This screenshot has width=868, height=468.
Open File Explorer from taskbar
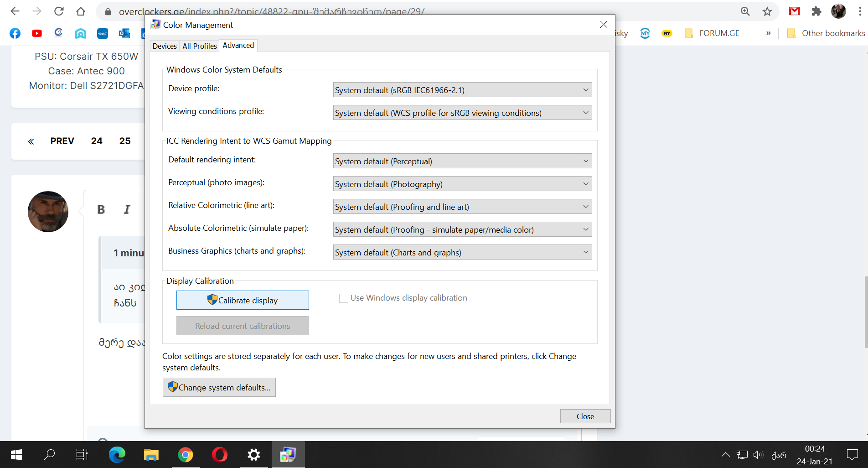(151, 455)
